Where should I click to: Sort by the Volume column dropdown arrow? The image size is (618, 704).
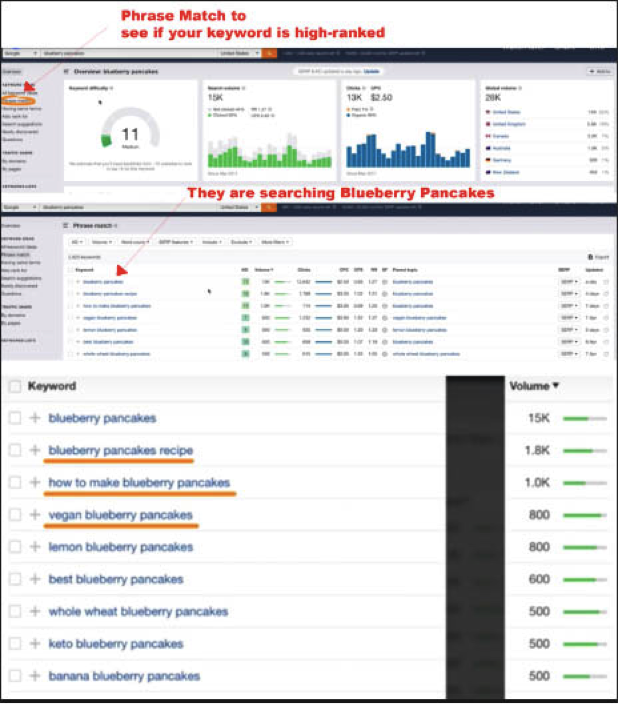click(556, 386)
